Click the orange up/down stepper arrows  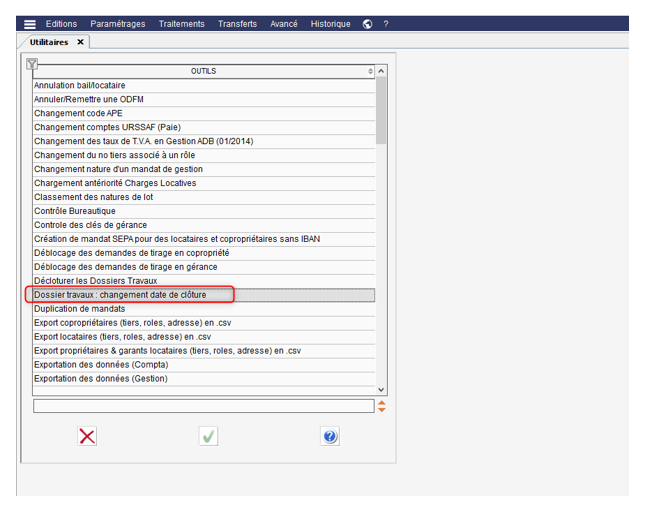[x=381, y=406]
